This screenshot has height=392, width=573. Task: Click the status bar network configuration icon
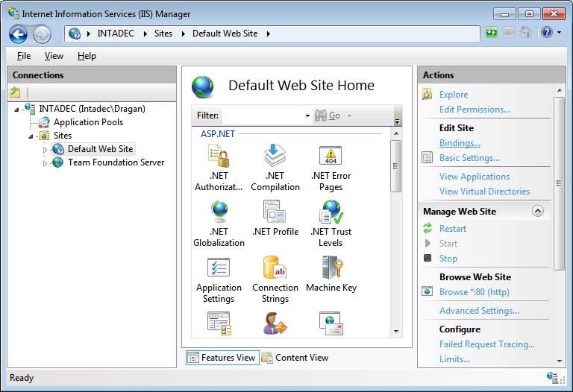point(553,377)
